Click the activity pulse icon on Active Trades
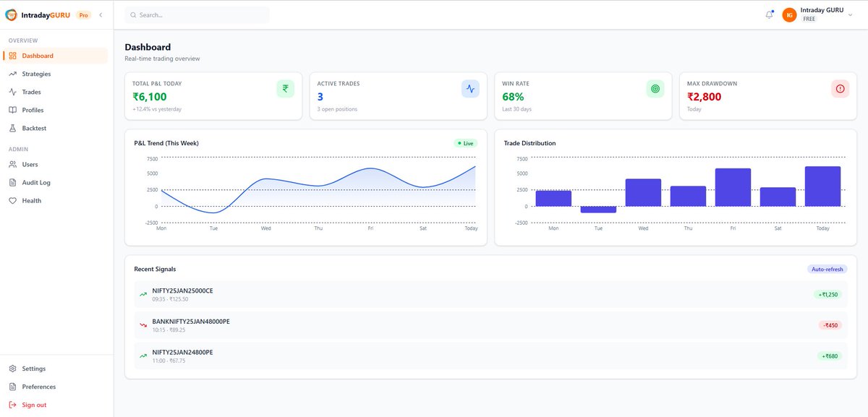The image size is (868, 417). pos(471,89)
